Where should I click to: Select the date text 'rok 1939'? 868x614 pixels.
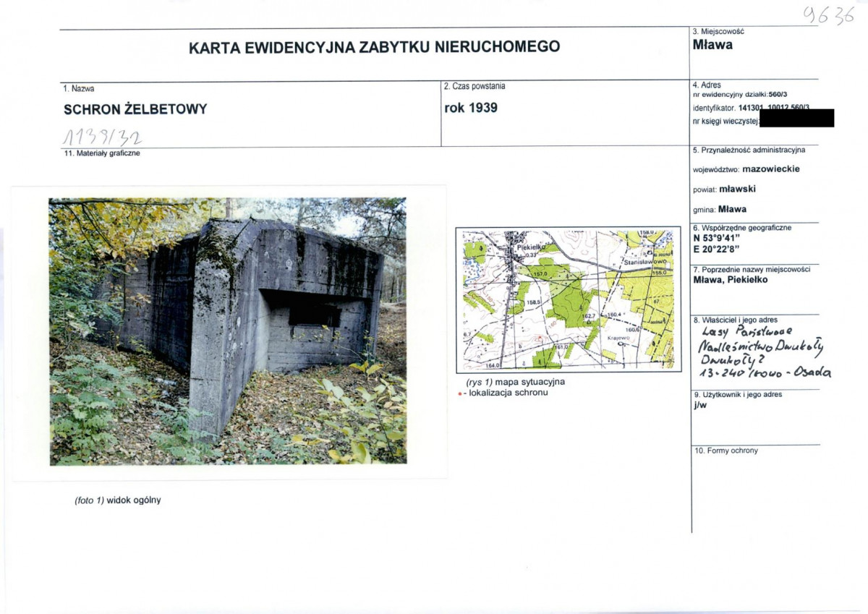[470, 109]
